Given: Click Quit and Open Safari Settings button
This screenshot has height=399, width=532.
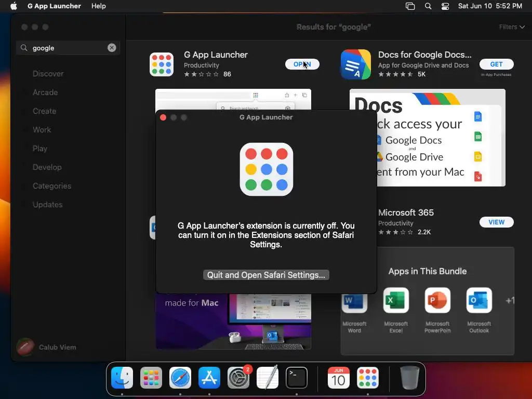Looking at the screenshot, I should [266, 275].
